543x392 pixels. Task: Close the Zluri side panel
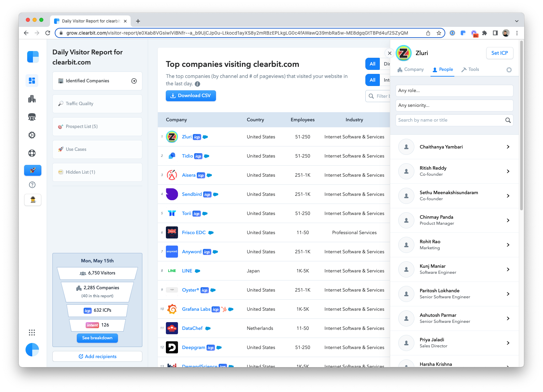[x=390, y=53]
